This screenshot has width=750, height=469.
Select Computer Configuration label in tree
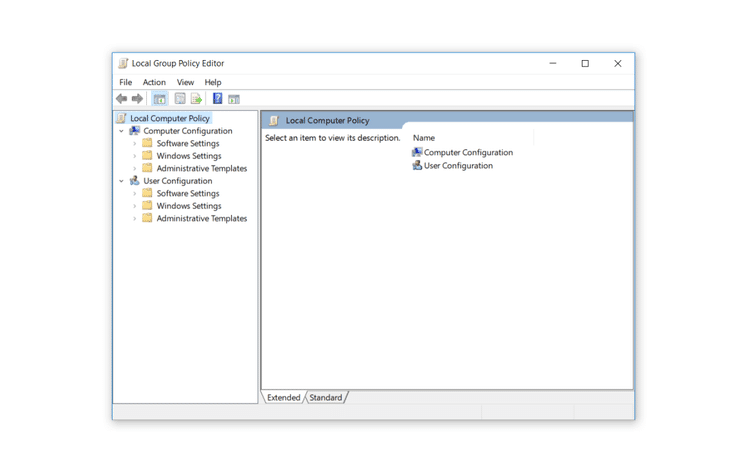point(188,131)
